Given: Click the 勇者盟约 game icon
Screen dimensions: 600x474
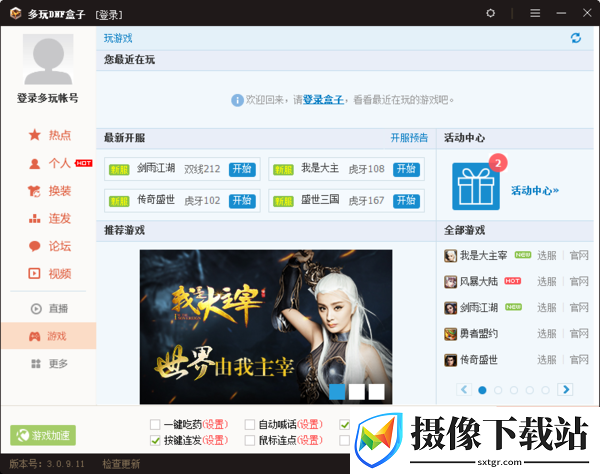Looking at the screenshot, I should point(450,334).
